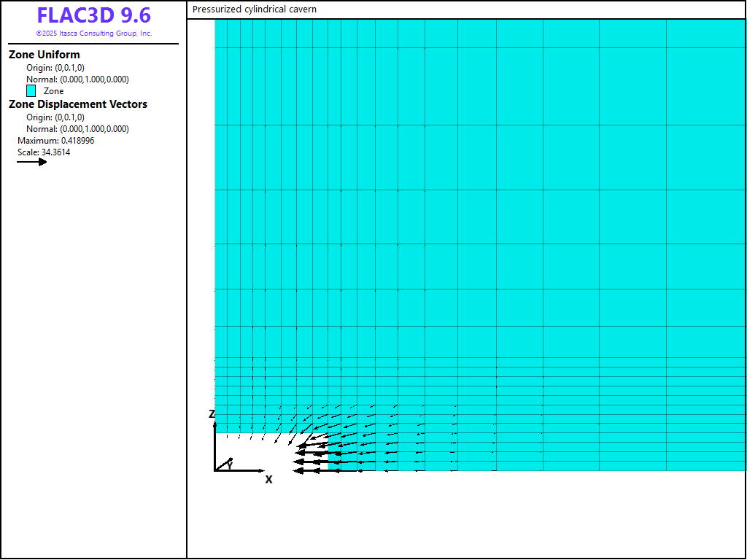747x560 pixels.
Task: Click the Normal line under Zone Uniform
Action: coord(77,79)
